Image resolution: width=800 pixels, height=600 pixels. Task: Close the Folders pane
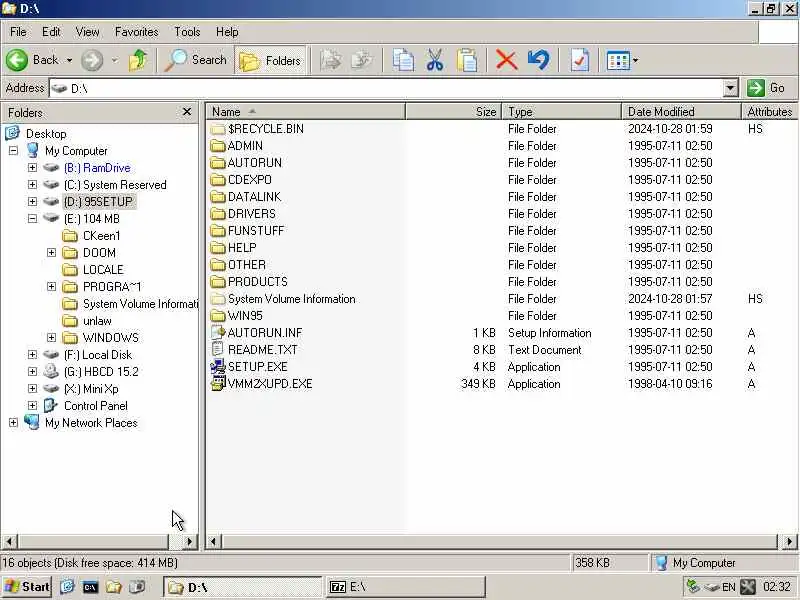pyautogui.click(x=187, y=112)
